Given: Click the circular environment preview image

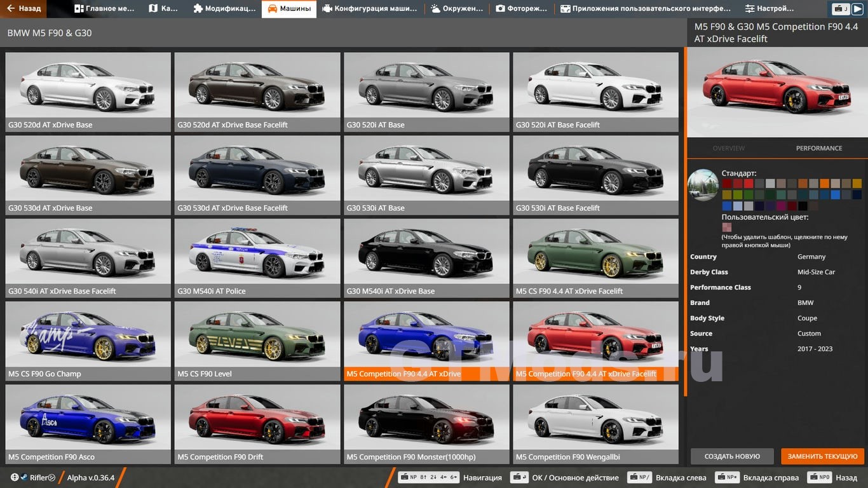Looking at the screenshot, I should [x=703, y=185].
